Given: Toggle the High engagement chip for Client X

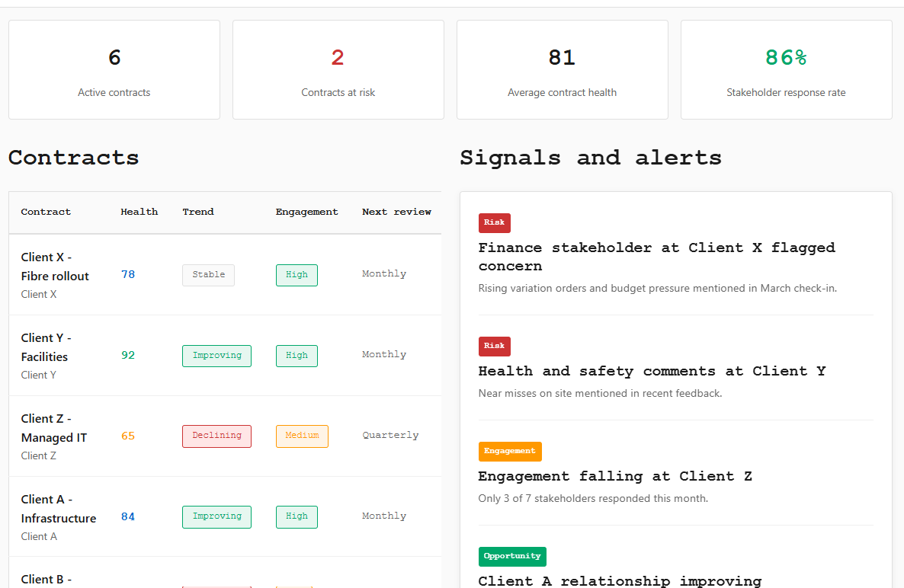Looking at the screenshot, I should point(297,275).
